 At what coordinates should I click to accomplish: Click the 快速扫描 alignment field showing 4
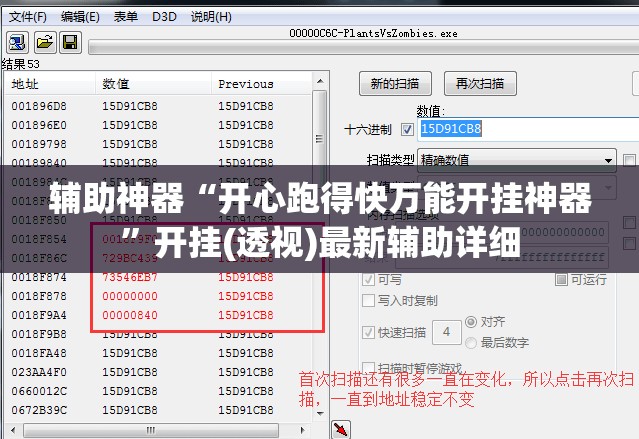446,332
